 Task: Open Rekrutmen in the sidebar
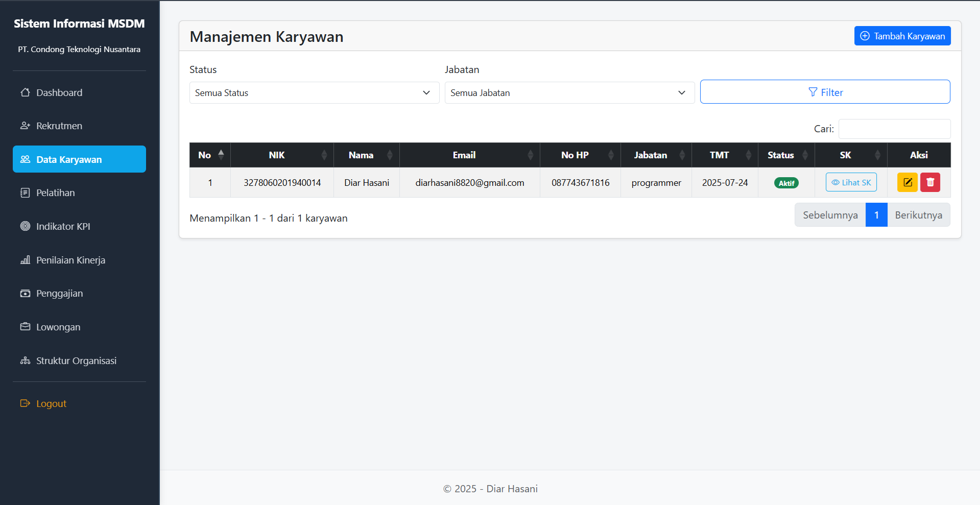tap(59, 126)
